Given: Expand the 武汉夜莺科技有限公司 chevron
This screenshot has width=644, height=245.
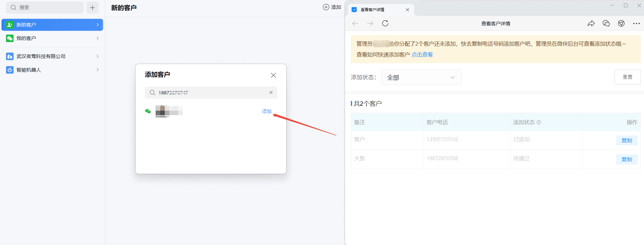Looking at the screenshot, I should 98,56.
